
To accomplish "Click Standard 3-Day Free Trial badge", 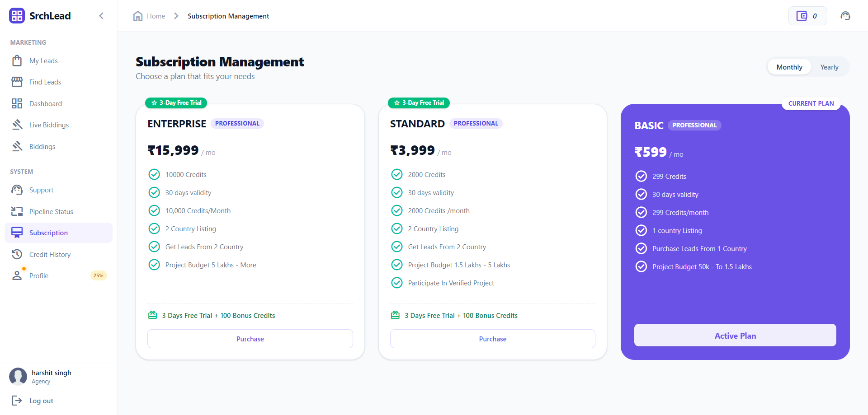I will pyautogui.click(x=419, y=103).
